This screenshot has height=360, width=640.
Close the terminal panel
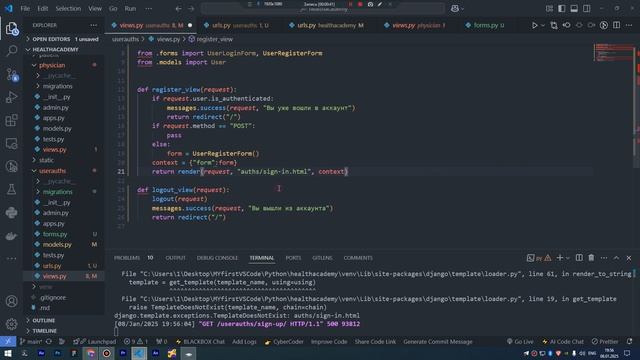click(629, 258)
